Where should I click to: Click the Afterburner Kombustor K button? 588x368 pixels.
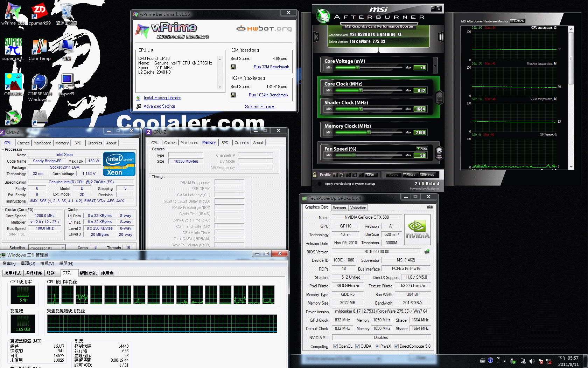(x=316, y=36)
